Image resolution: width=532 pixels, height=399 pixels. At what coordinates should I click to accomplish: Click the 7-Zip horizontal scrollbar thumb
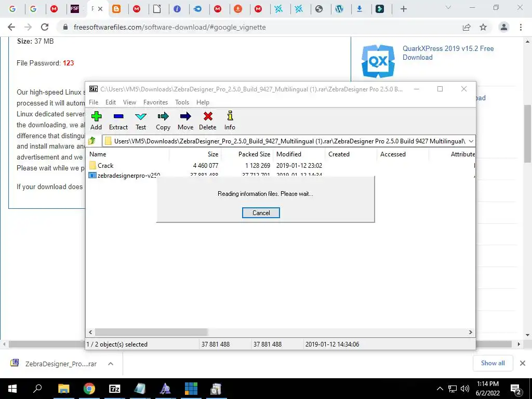(x=151, y=332)
